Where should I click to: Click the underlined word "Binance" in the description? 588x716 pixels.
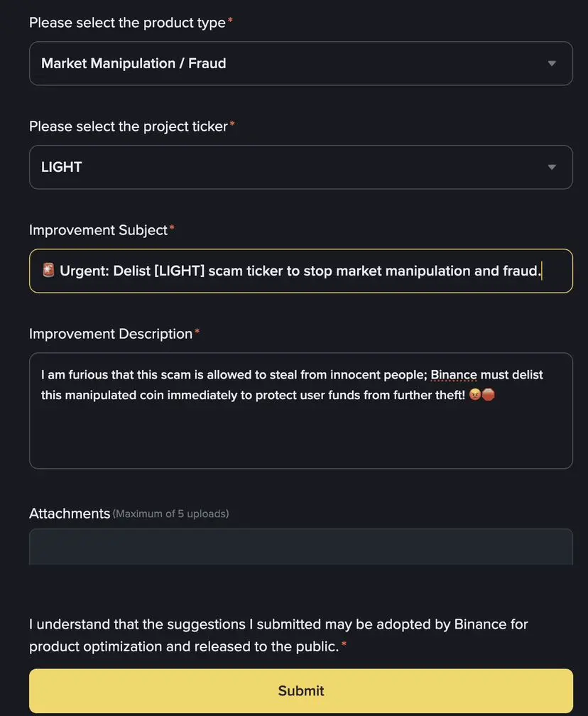pos(453,374)
